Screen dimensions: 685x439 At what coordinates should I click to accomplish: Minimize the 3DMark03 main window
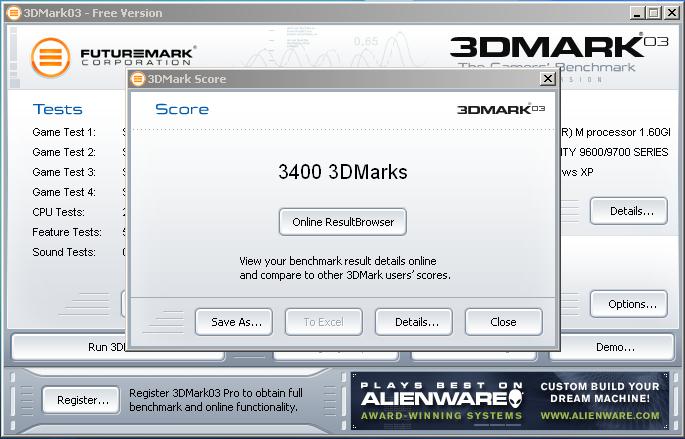637,13
